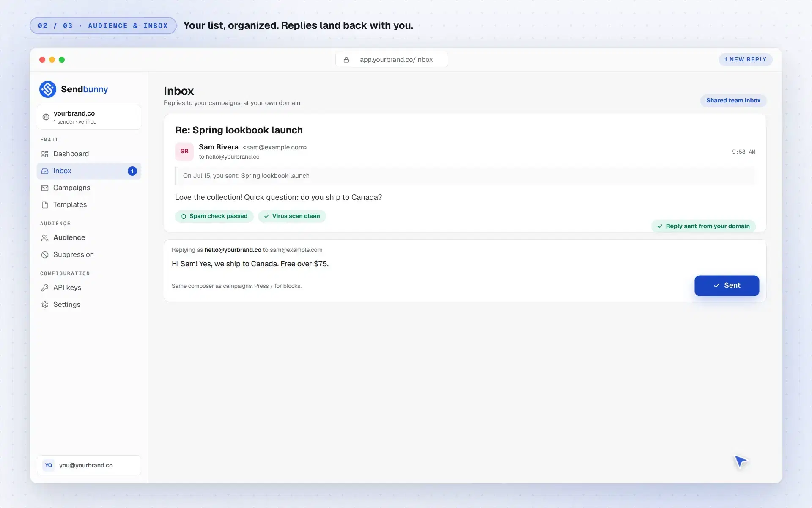Open Dashboard from the sidebar

[89, 154]
